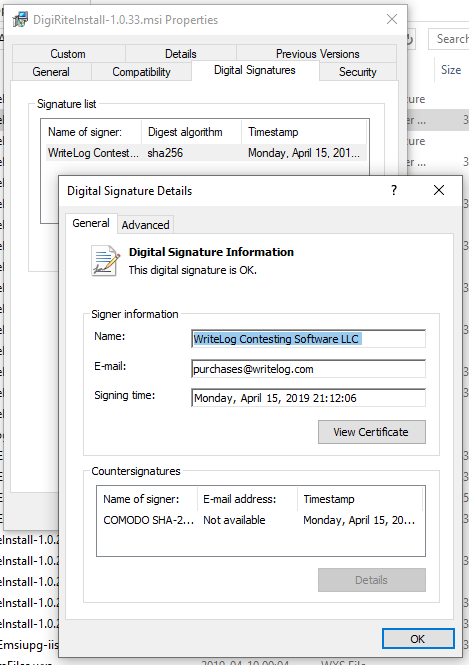Viewport: 469px width, 665px height.
Task: Confirm the dialog with OK
Action: coord(418,639)
